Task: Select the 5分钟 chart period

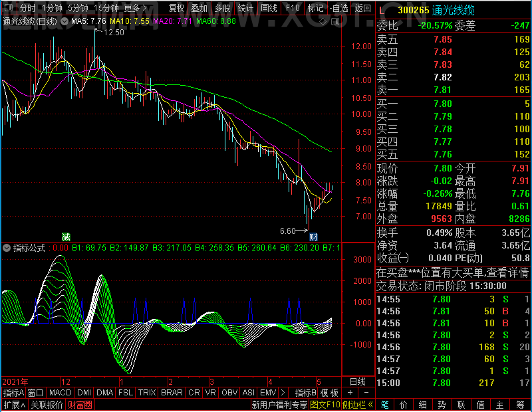Action: coord(78,8)
